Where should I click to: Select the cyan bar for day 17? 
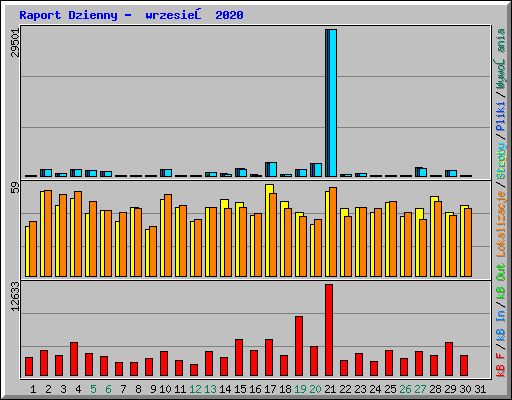[x=273, y=169]
